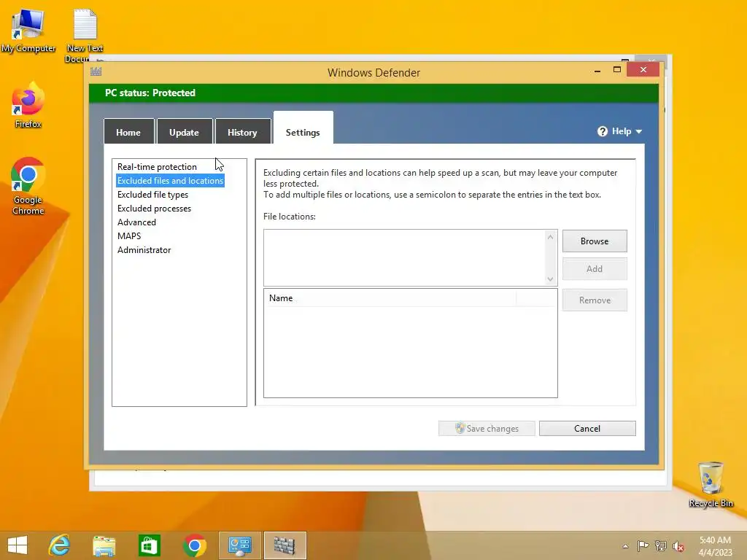Select Google Chrome desktop shortcut
Image resolution: width=747 pixels, height=560 pixels.
tap(28, 186)
